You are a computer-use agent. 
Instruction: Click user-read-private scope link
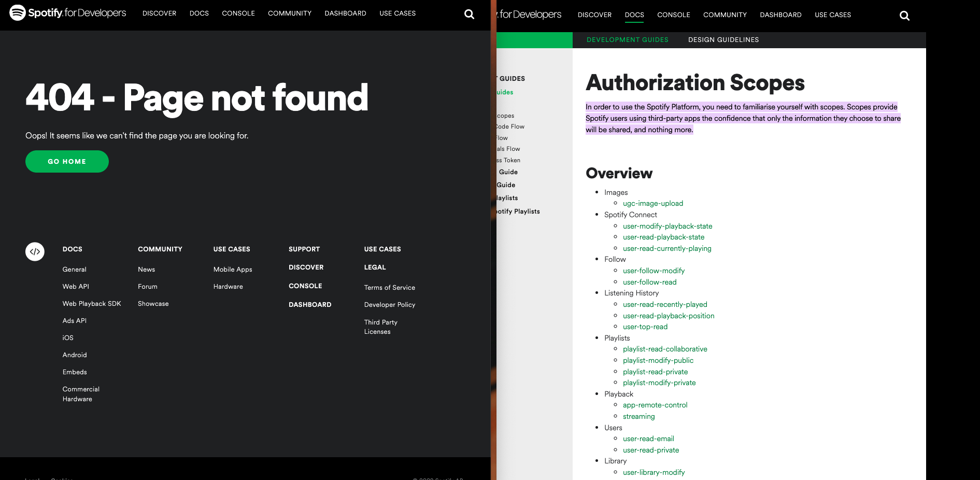point(651,450)
